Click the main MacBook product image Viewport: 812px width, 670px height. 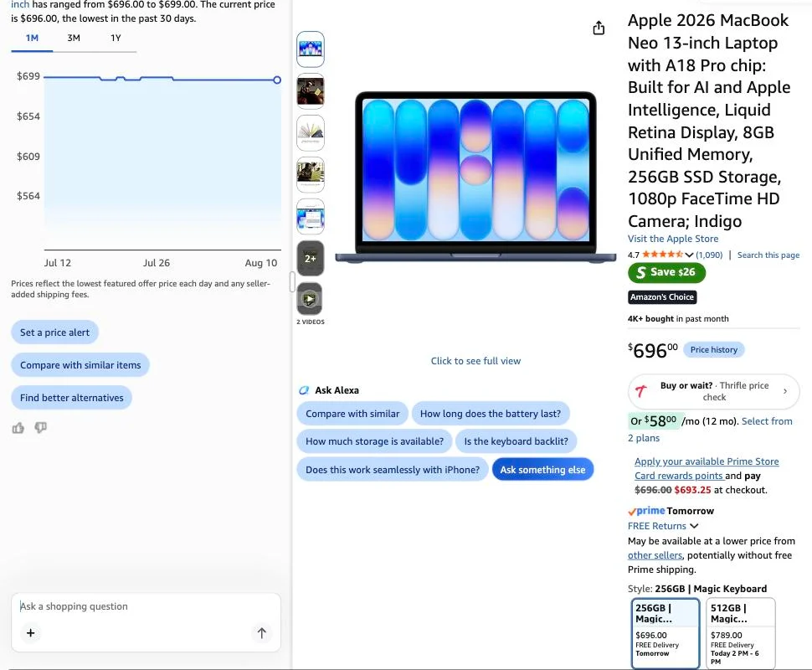475,178
